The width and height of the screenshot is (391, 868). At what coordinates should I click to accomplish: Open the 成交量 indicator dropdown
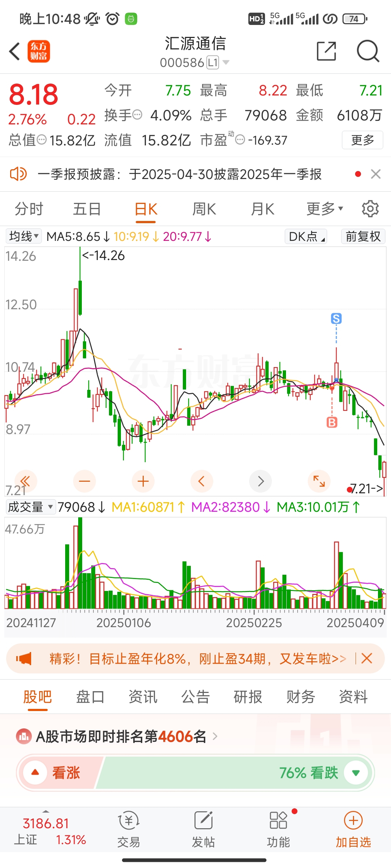point(31,507)
